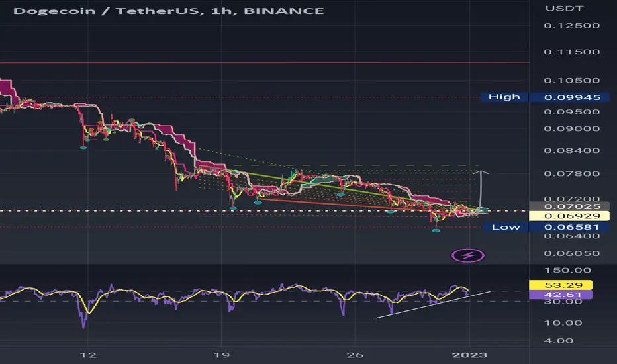Click the 2023 label on time axis
Image resolution: width=617 pixels, height=364 pixels.
469,355
